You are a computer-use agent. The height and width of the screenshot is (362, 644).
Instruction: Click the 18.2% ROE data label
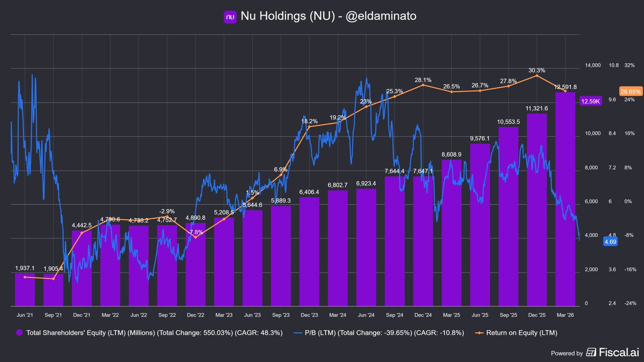coord(309,121)
